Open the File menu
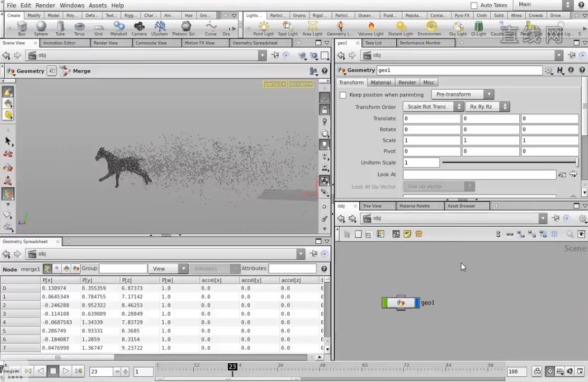 (11, 5)
